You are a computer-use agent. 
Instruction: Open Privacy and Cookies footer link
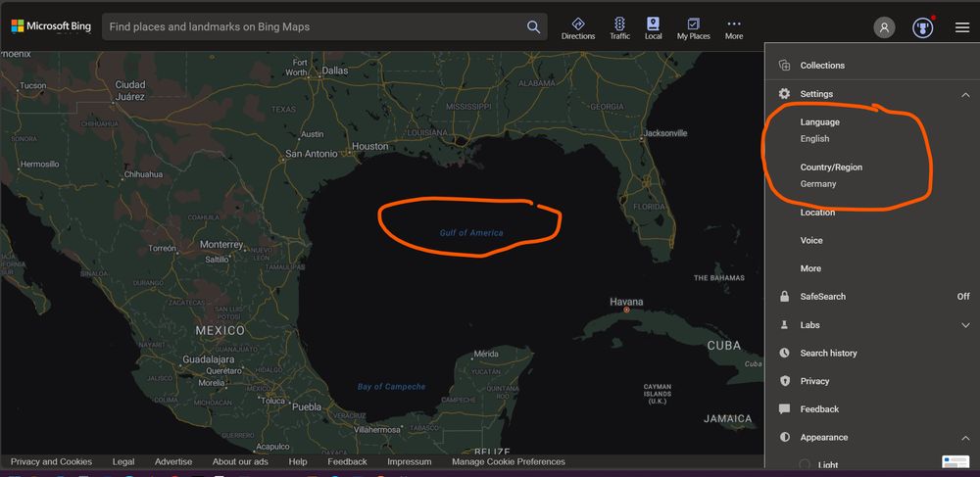click(x=51, y=462)
